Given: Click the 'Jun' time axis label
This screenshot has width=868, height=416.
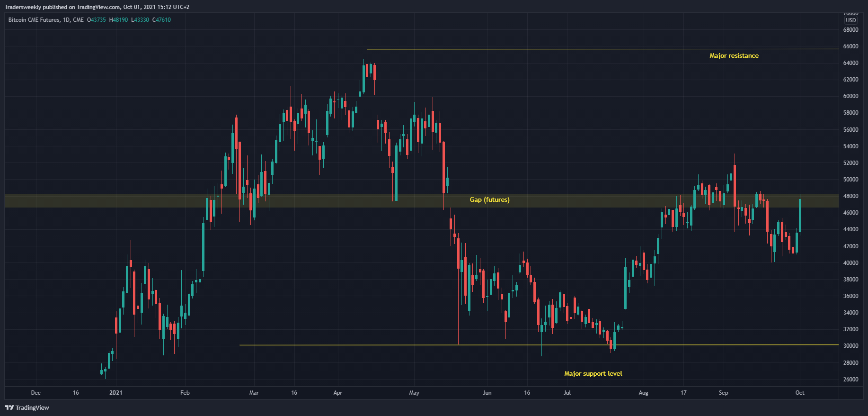Looking at the screenshot, I should (x=487, y=393).
